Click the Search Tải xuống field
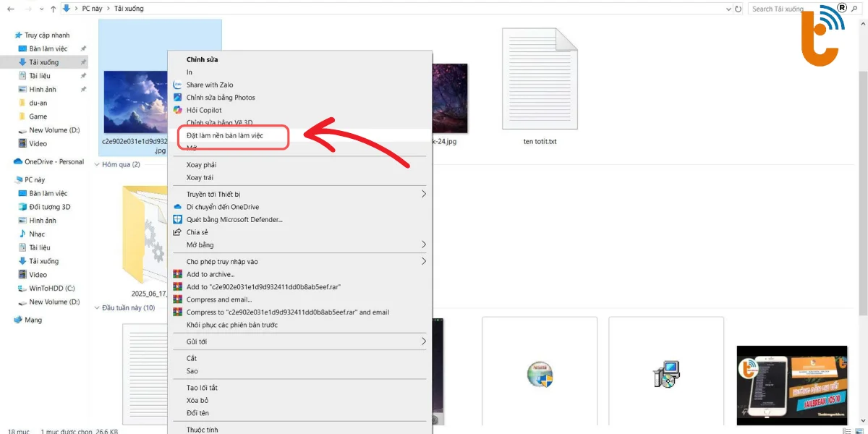This screenshot has height=434, width=868. pyautogui.click(x=781, y=9)
